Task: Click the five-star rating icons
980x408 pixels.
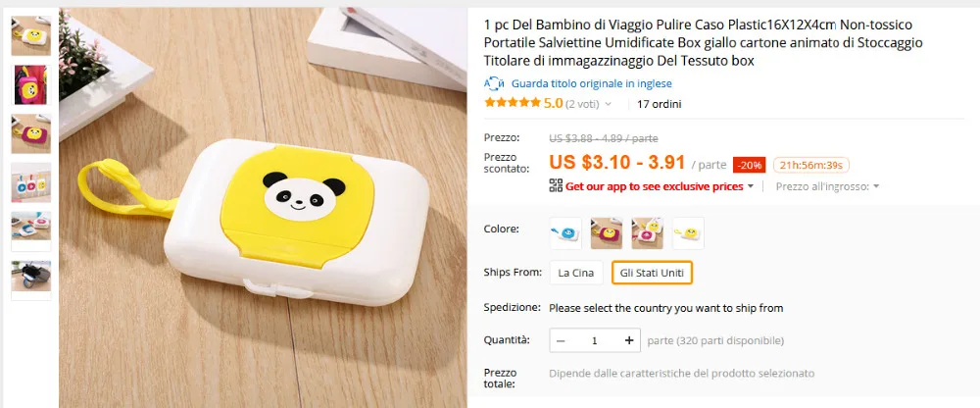Action: click(513, 103)
